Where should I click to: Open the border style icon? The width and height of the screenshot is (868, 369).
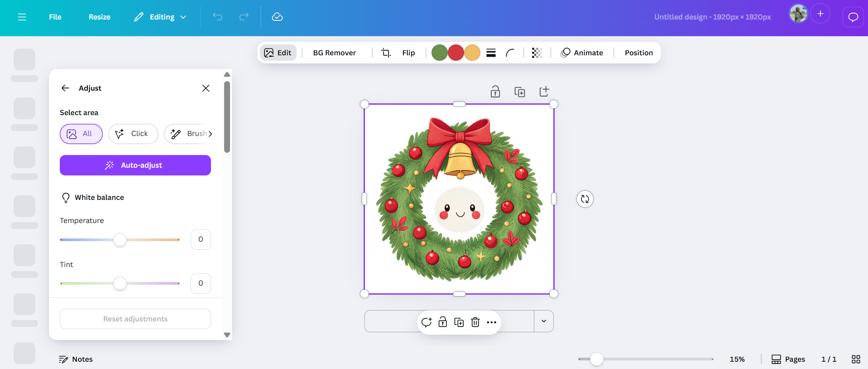(491, 53)
